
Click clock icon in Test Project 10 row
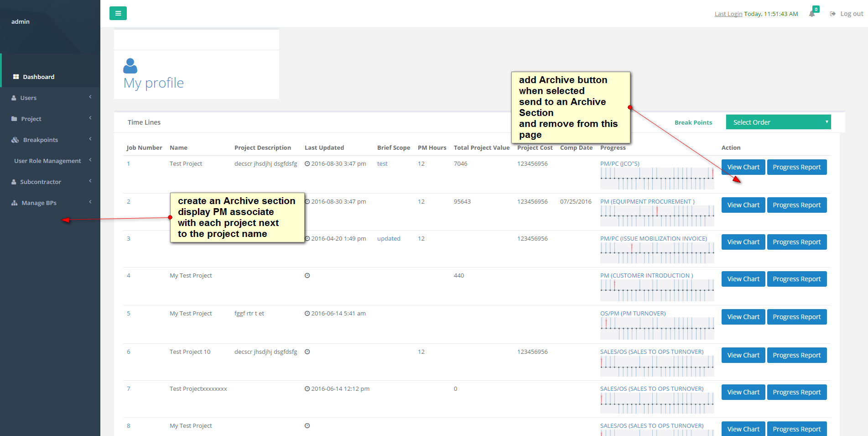[x=307, y=352]
